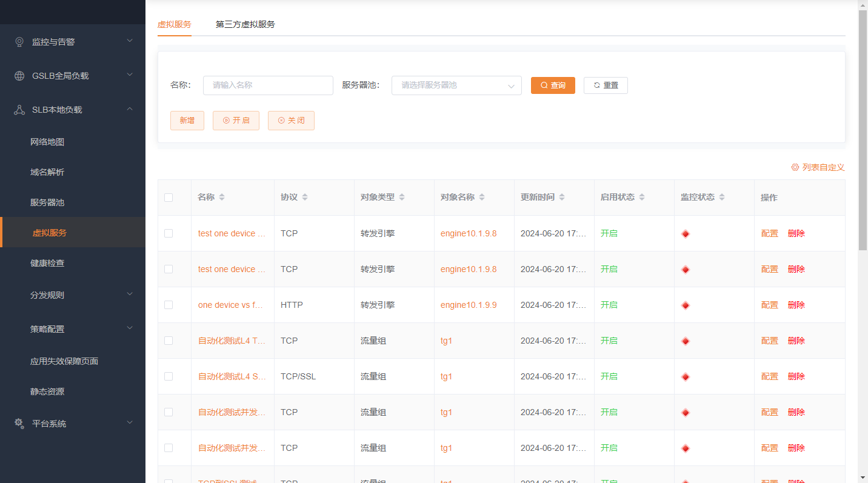Click the page vertical scrollbar
This screenshot has width=868, height=483.
point(863,130)
